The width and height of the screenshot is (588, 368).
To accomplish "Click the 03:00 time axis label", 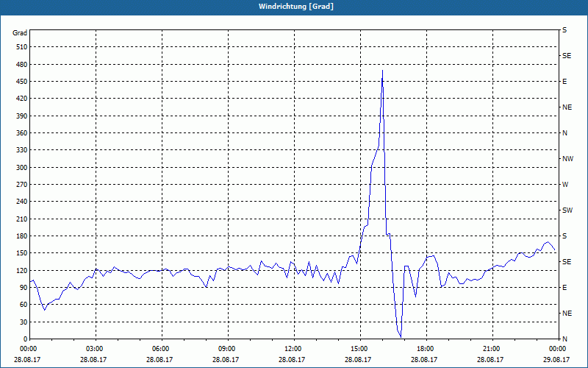I will click(96, 349).
